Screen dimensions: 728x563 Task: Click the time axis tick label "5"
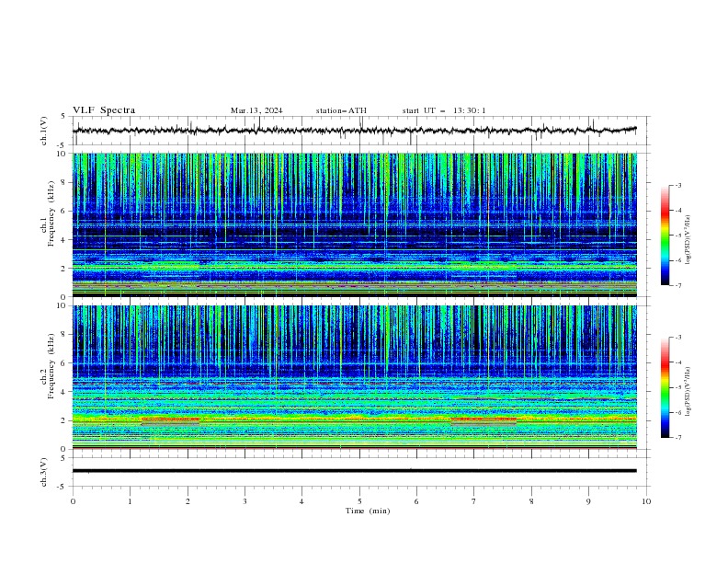pos(359,501)
